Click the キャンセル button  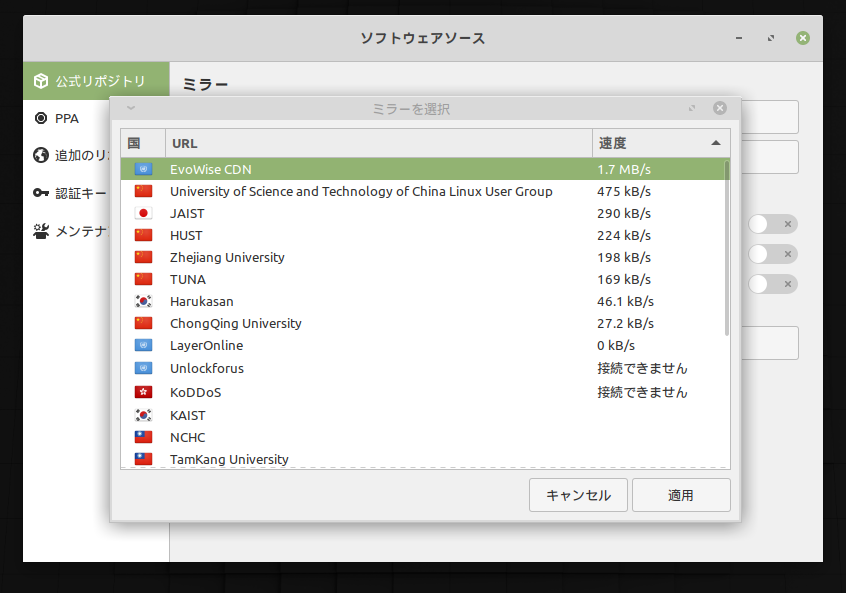pos(578,495)
